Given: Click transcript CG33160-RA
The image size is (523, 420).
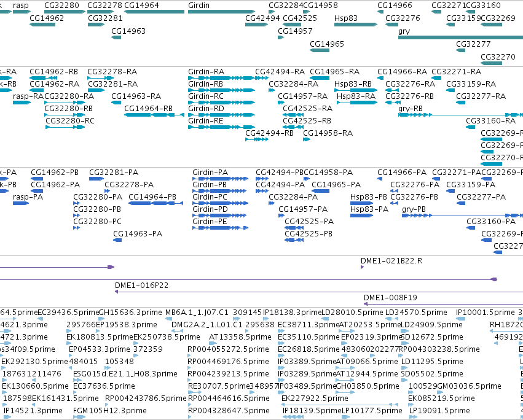Looking at the screenshot, I should coord(470,127).
